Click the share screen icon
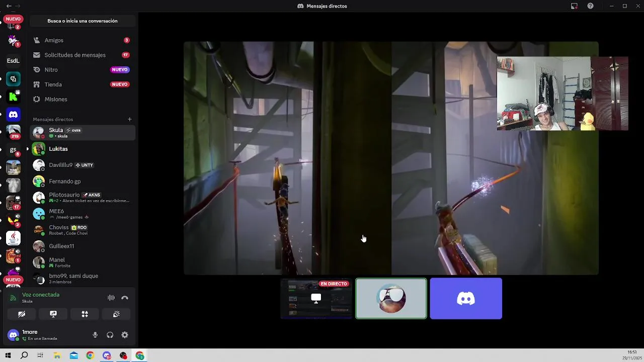This screenshot has width=644, height=362. 53,314
